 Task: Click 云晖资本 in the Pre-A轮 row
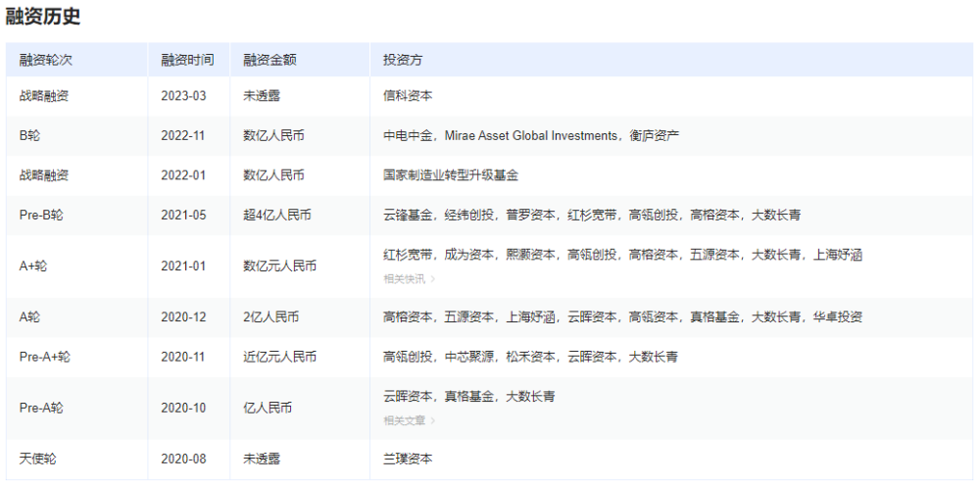pyautogui.click(x=408, y=396)
